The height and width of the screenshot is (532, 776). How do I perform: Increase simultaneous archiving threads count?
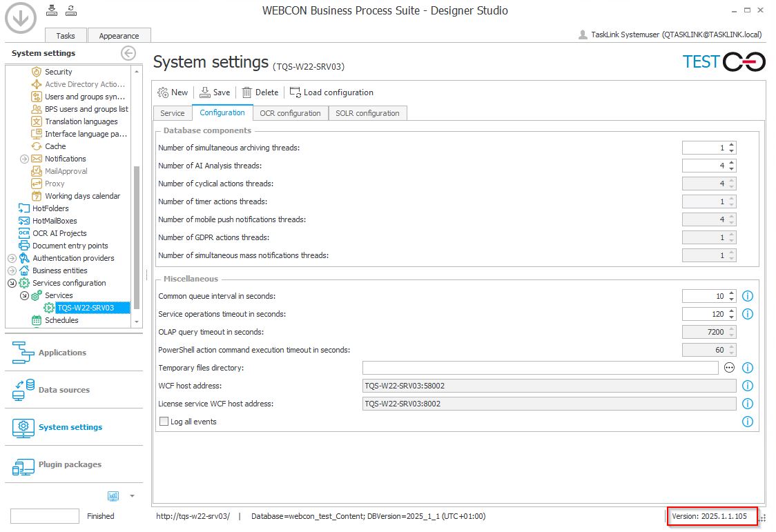click(x=731, y=145)
